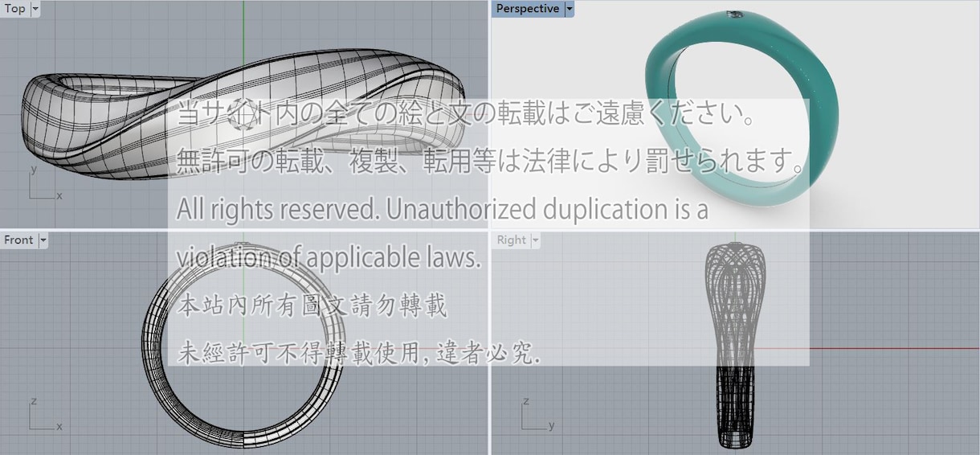Activate the Right viewport label

pyautogui.click(x=511, y=240)
